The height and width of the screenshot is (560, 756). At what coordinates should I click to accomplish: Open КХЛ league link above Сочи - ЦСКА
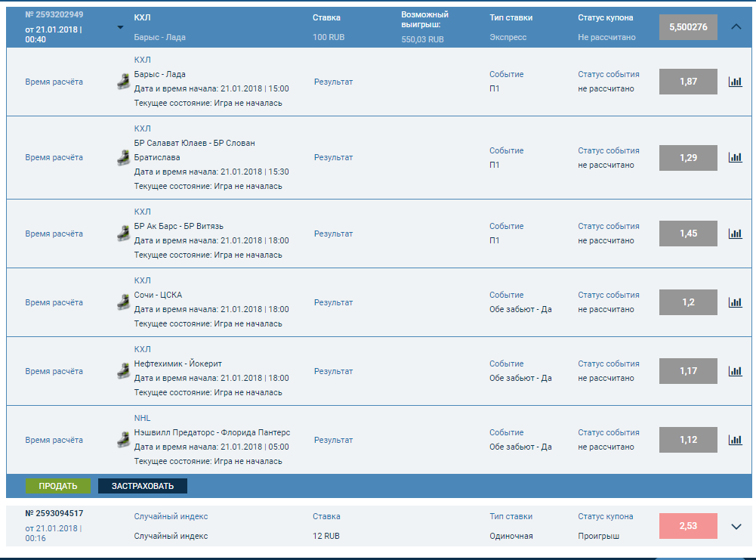coord(142,280)
